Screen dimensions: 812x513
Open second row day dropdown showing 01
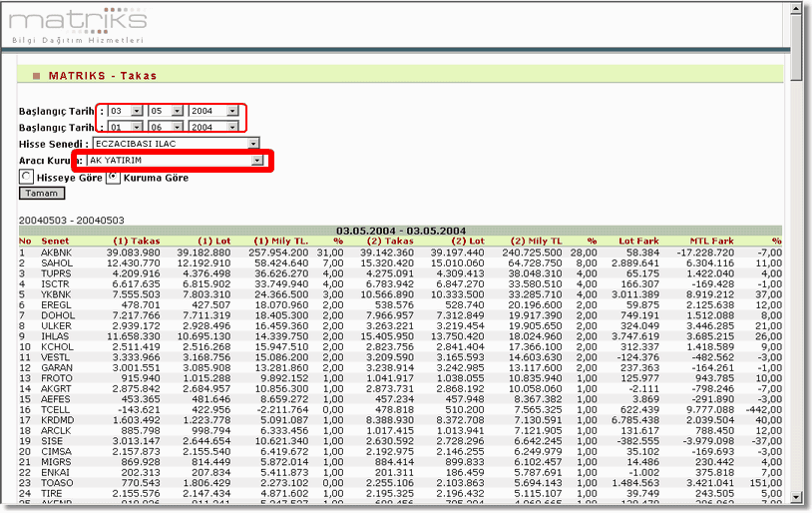click(x=126, y=127)
